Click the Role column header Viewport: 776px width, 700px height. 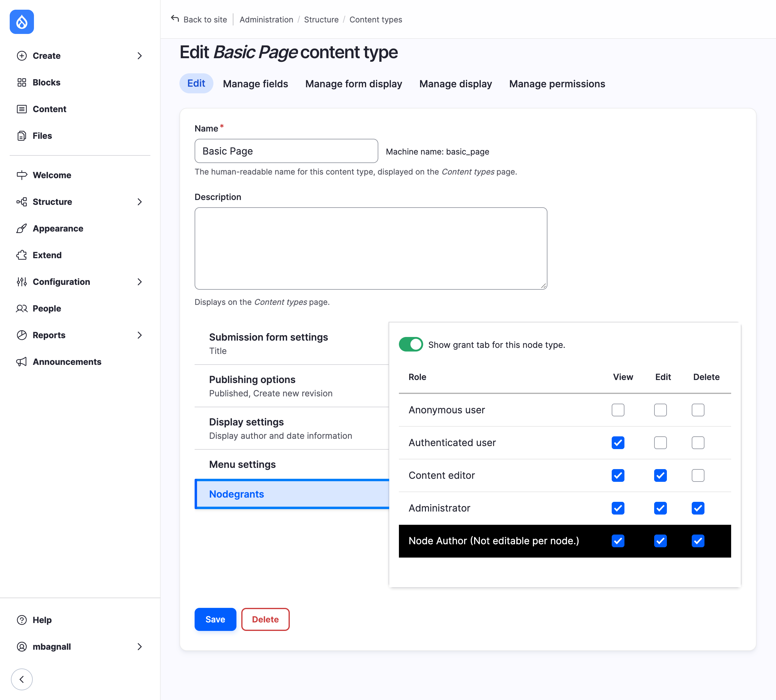417,377
